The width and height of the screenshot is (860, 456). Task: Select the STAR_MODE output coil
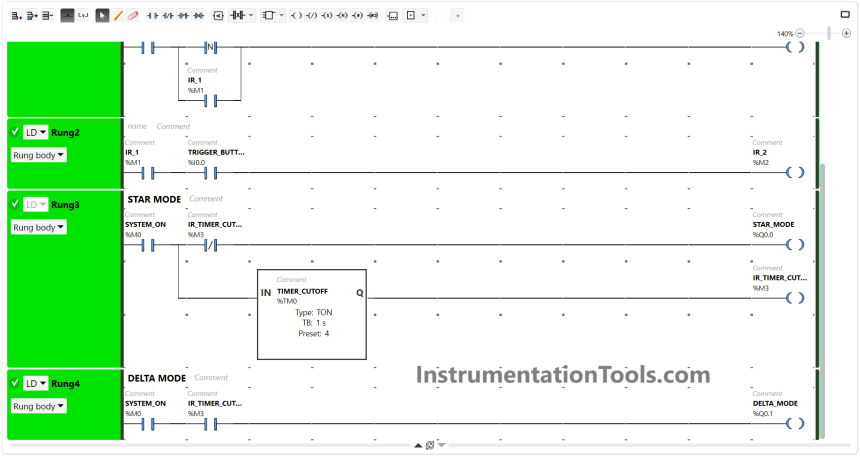tap(795, 244)
